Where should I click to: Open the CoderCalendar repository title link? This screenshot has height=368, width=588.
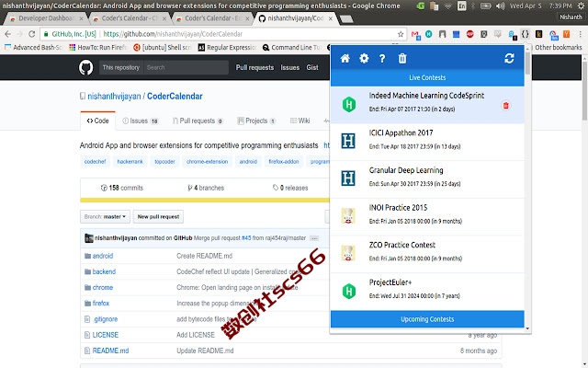175,97
